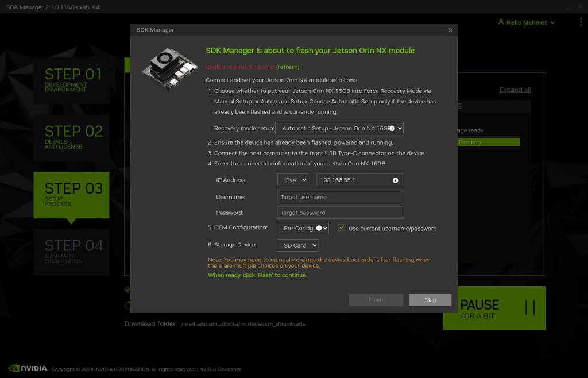
Task: Open the OEM Configuration Pre-Config dropdown
Action: click(303, 228)
